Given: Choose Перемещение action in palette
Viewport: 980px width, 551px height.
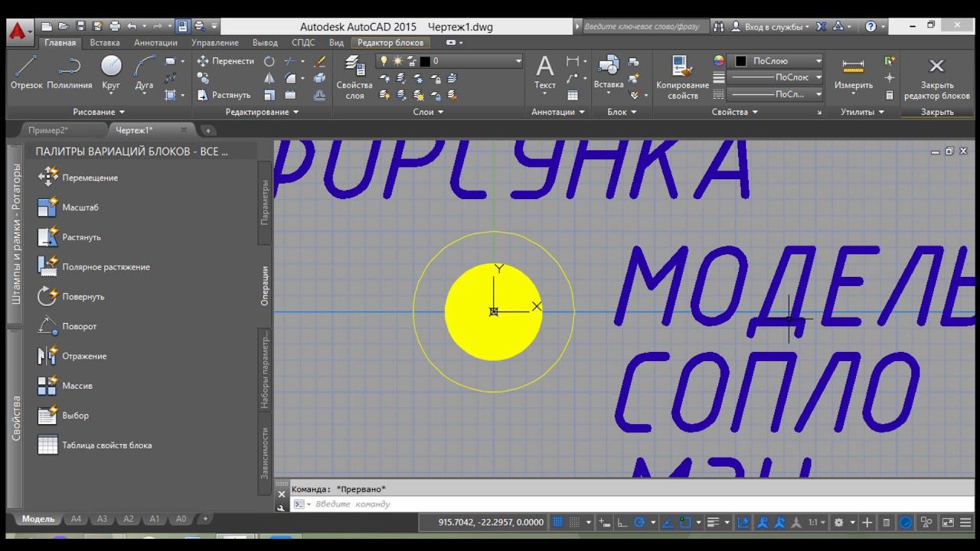Looking at the screenshot, I should click(x=79, y=178).
